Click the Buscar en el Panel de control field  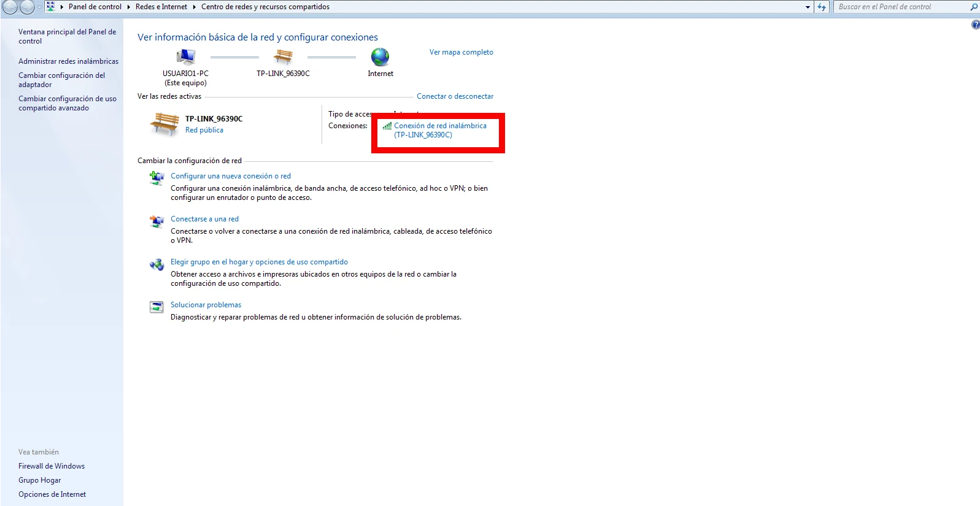point(899,7)
